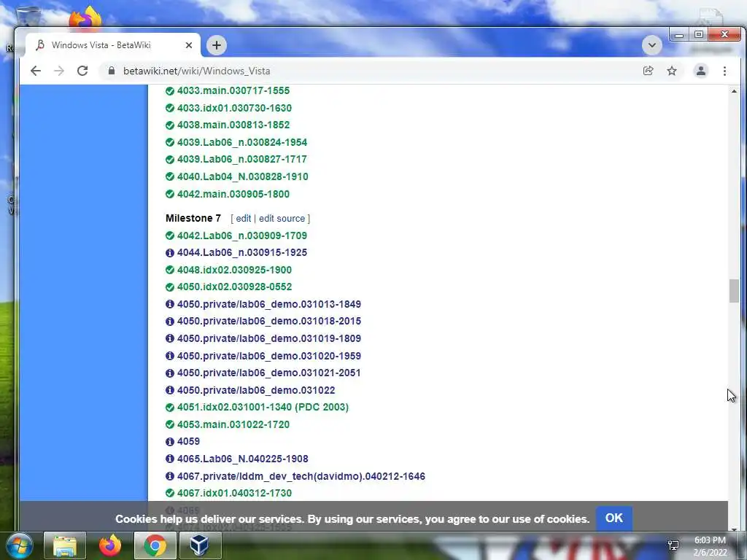View site security lock info
747x560 pixels.
112,71
